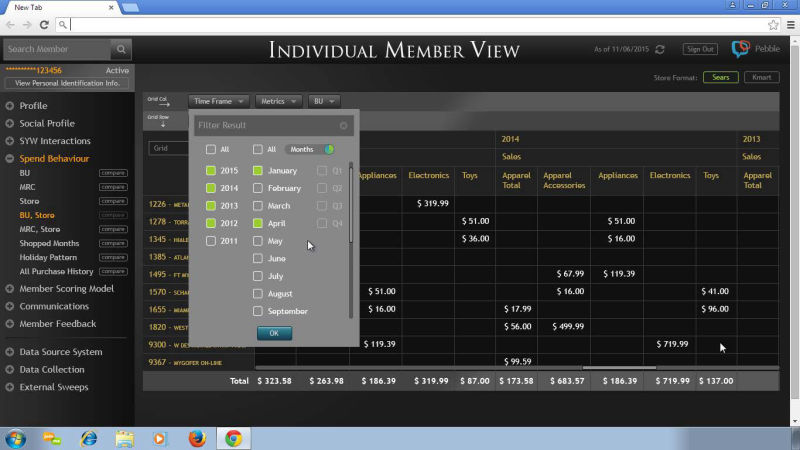
Task: Open Internet Explorer from taskbar
Action: [89, 438]
